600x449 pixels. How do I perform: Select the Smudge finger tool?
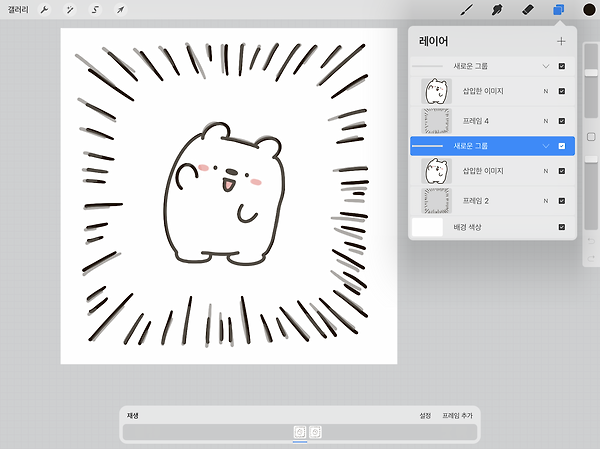tap(497, 10)
